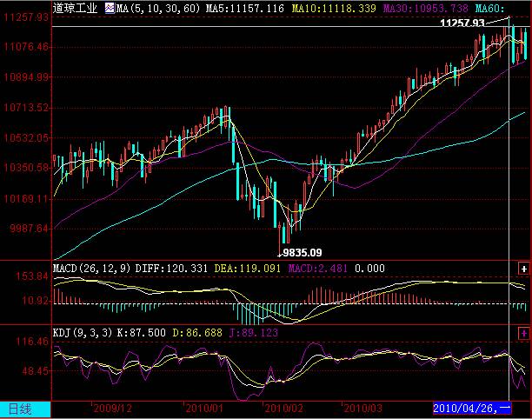Screen dimensions: 532x419
Task: Select the MACD(26,12,9) indicator label
Action: click(91, 269)
